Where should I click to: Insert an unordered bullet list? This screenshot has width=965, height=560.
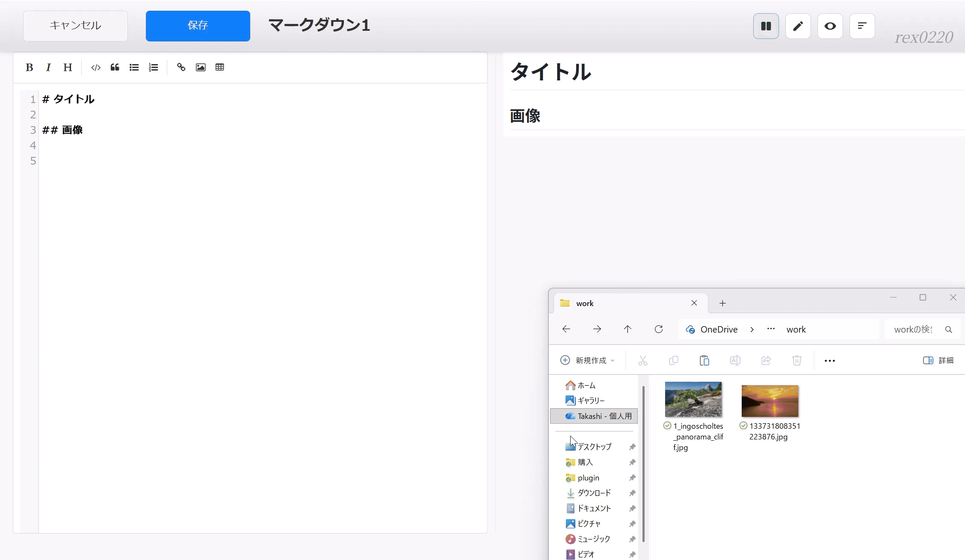pyautogui.click(x=134, y=68)
